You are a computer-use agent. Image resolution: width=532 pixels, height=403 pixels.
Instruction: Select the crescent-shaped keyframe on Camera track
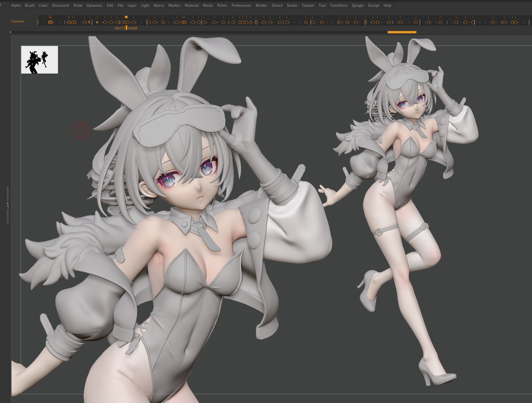pyautogui.click(x=90, y=22)
